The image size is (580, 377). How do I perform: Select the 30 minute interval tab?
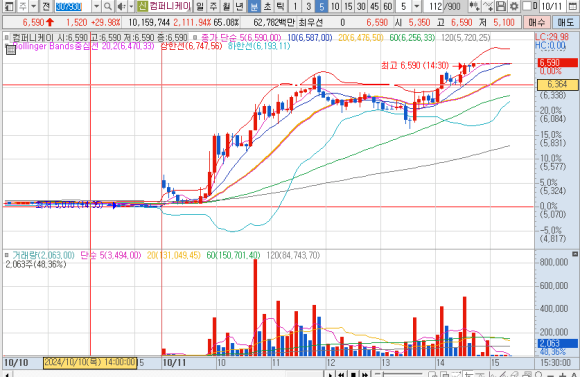tap(361, 6)
